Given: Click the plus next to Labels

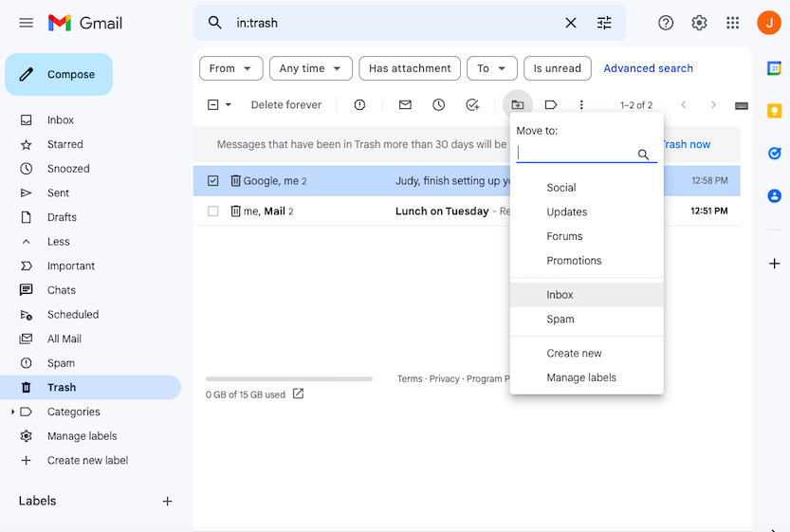Looking at the screenshot, I should click(x=167, y=502).
